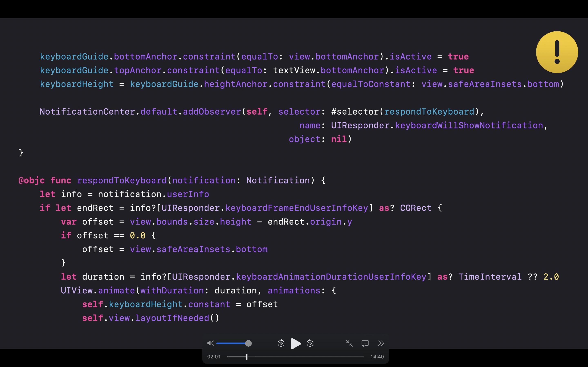Click the 02:01 elapsed time label
The image size is (588, 367).
[214, 357]
